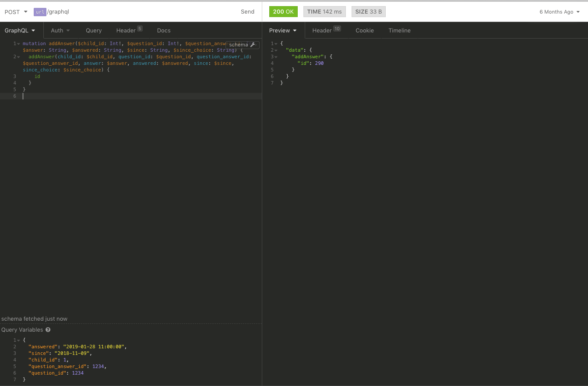Click the Query Variables help icon
Screen dimensions: 588x386
pyautogui.click(x=48, y=330)
